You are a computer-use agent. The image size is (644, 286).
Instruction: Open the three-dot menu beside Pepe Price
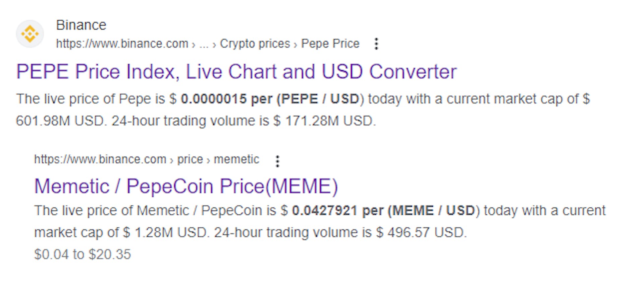click(376, 44)
